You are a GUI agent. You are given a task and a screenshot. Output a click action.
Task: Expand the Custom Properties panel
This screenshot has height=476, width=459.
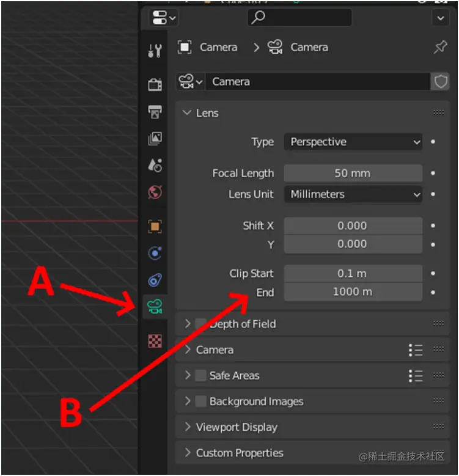tap(188, 453)
